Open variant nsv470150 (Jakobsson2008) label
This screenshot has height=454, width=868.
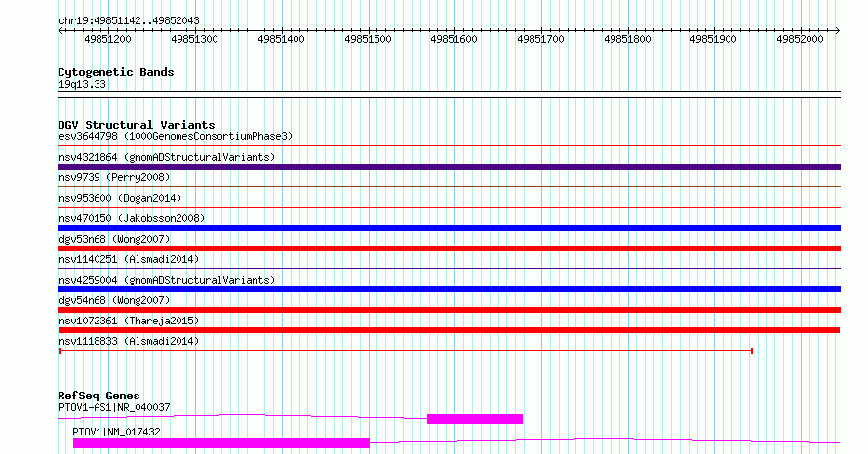coord(132,218)
